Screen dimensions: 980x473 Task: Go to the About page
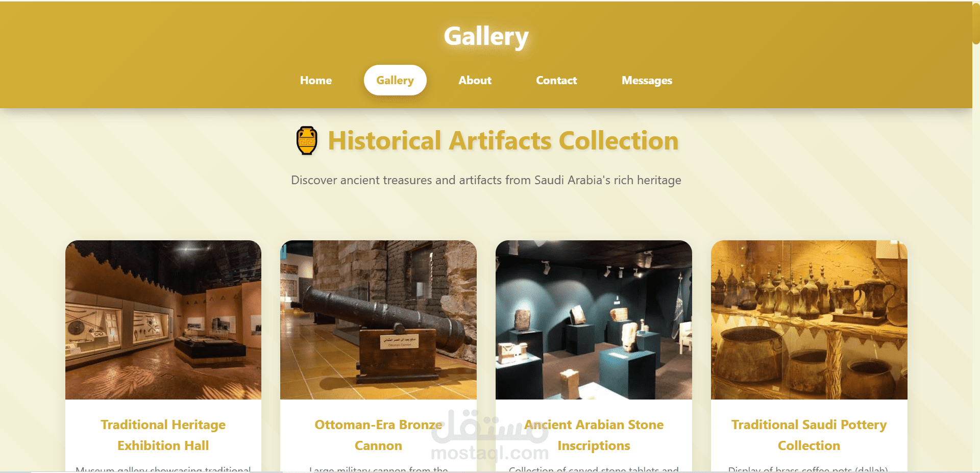coord(475,81)
